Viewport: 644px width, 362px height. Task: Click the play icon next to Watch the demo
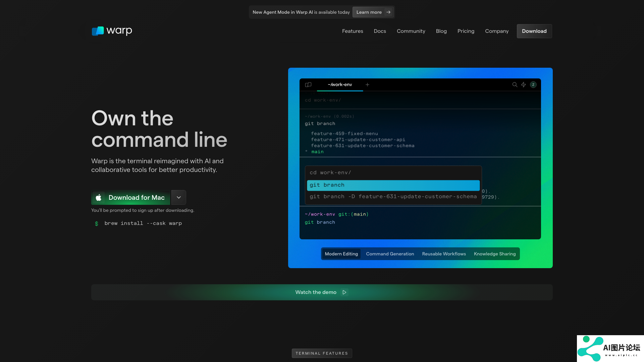click(x=344, y=292)
